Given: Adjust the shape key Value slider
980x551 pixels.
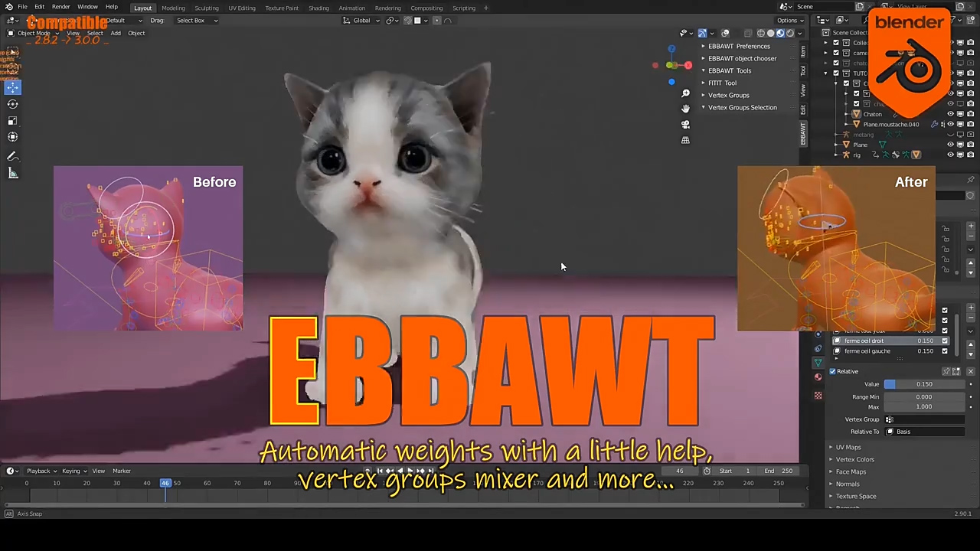Looking at the screenshot, I should 924,384.
